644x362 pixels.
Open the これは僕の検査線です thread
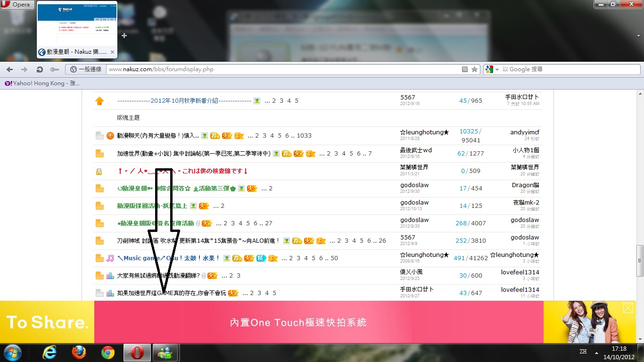pos(183,171)
